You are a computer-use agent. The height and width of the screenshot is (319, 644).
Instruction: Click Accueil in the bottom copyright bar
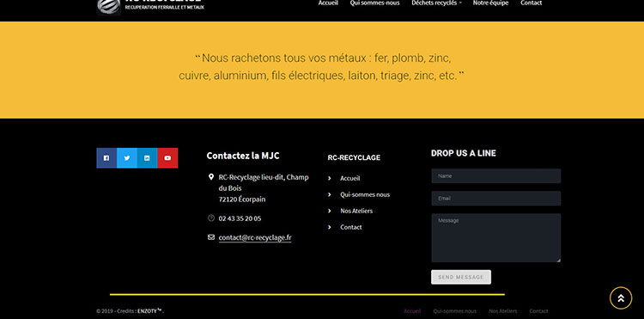click(412, 311)
